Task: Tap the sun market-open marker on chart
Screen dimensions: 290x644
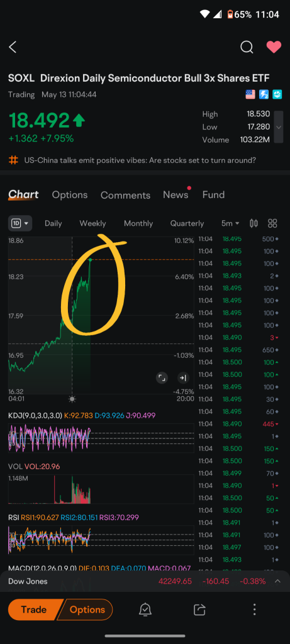Action: pos(72,399)
